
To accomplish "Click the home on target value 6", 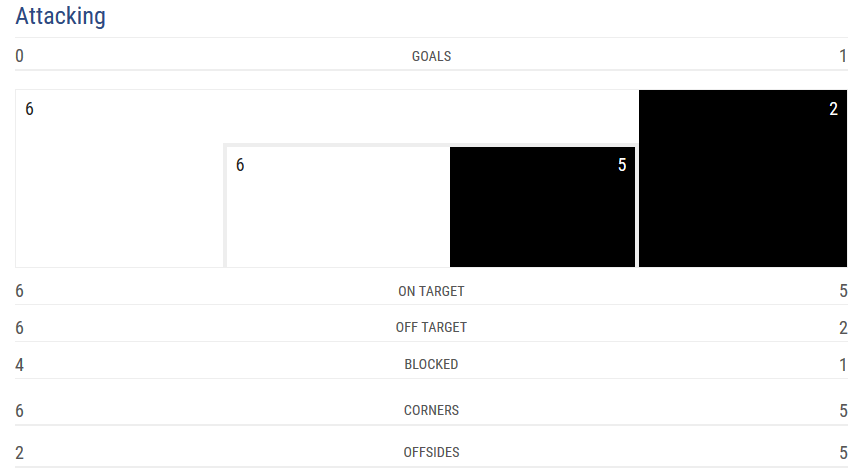I will pos(19,291).
